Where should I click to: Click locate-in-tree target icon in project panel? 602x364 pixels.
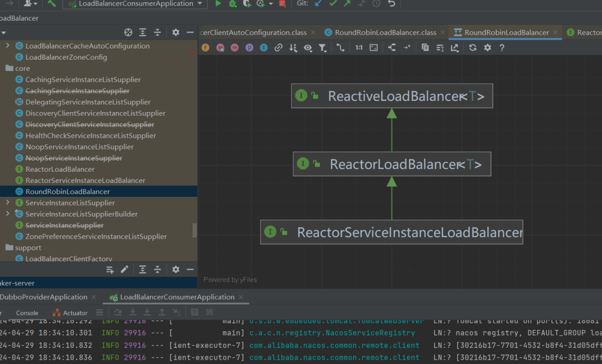(128, 32)
